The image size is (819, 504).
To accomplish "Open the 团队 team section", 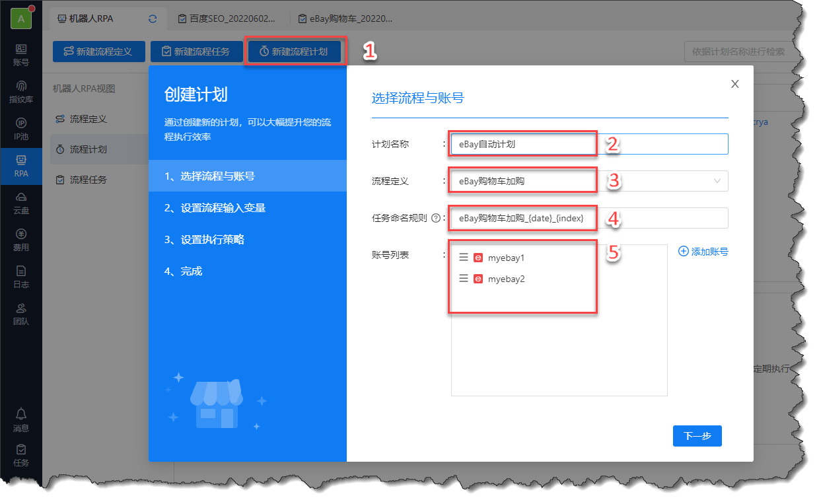I will click(x=21, y=313).
